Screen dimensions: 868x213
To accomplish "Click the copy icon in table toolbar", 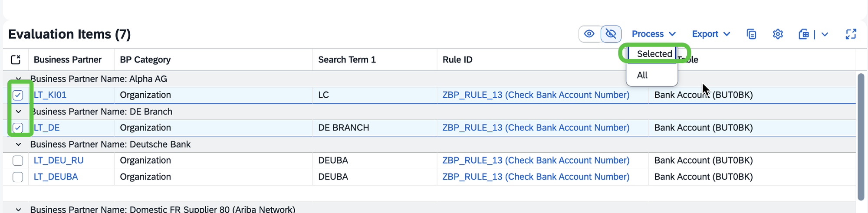I will click(x=751, y=34).
